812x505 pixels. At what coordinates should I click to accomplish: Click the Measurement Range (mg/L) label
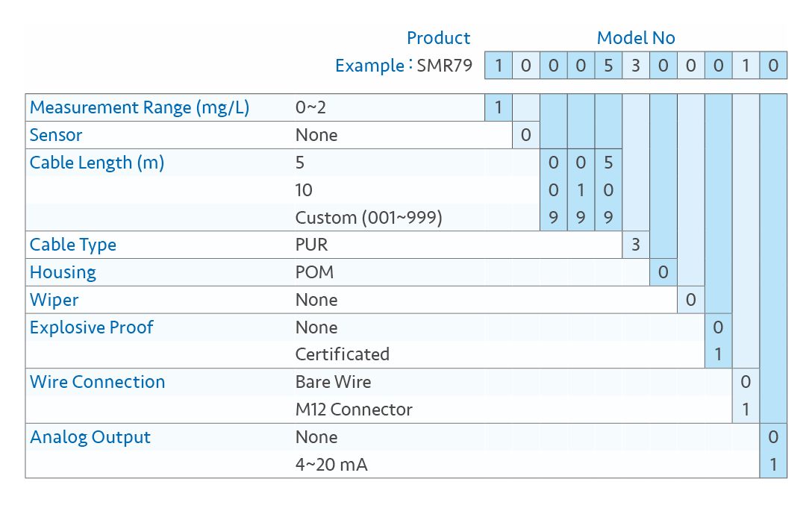[x=139, y=107]
